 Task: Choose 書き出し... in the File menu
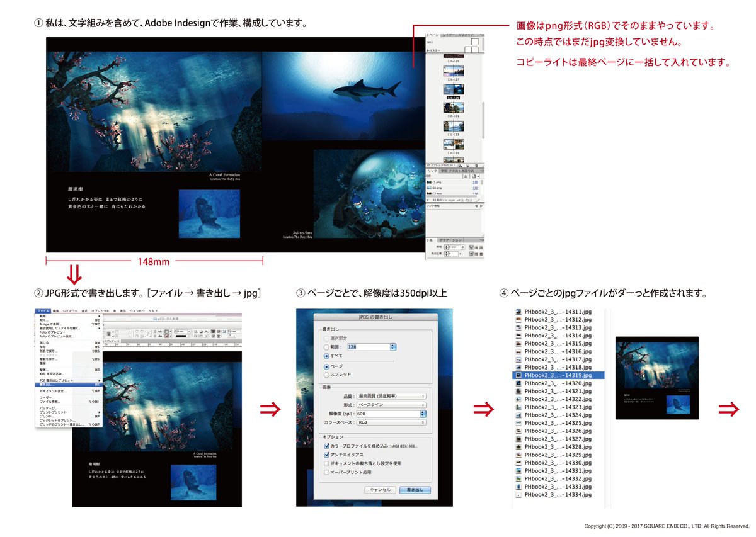[x=69, y=384]
